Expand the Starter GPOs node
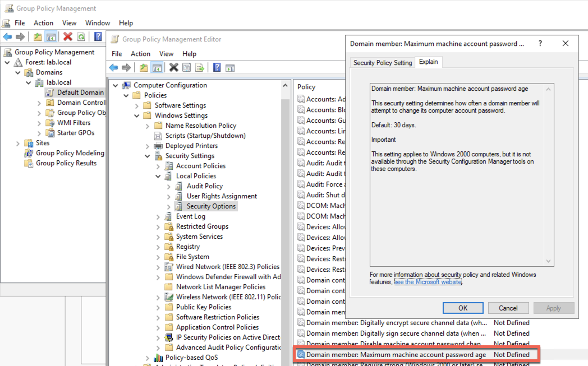This screenshot has width=588, height=366. [39, 133]
